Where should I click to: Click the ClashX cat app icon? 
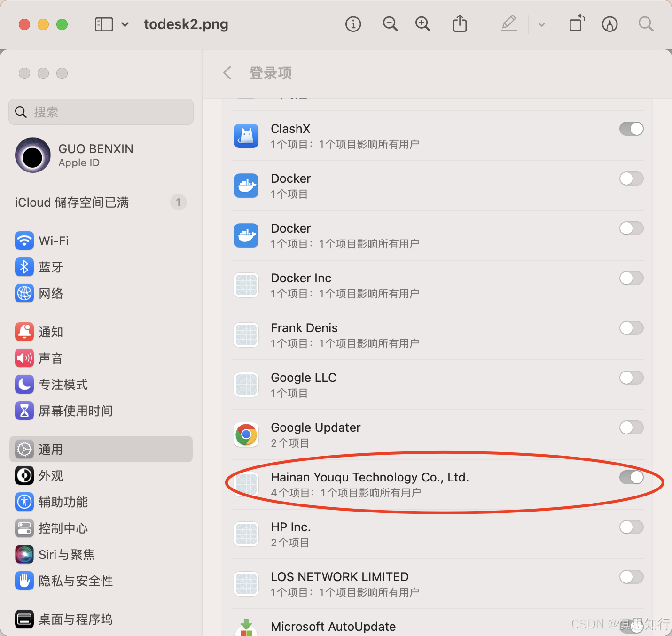(x=246, y=136)
